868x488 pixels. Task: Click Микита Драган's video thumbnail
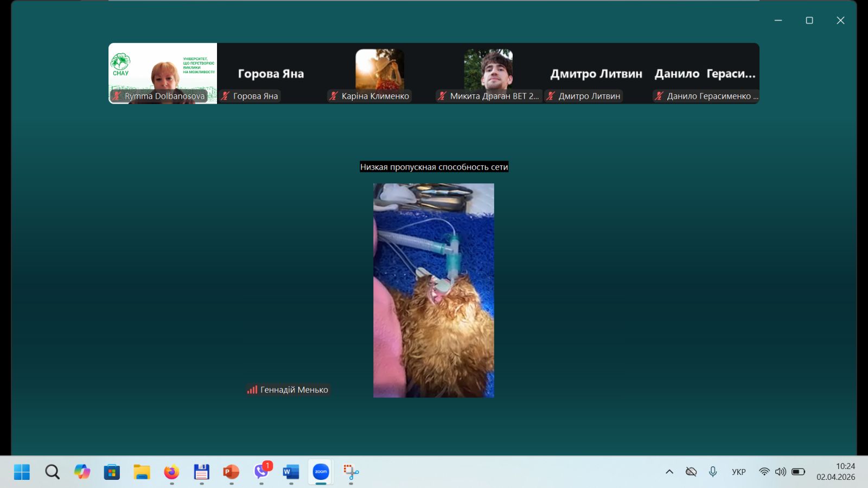(x=488, y=69)
